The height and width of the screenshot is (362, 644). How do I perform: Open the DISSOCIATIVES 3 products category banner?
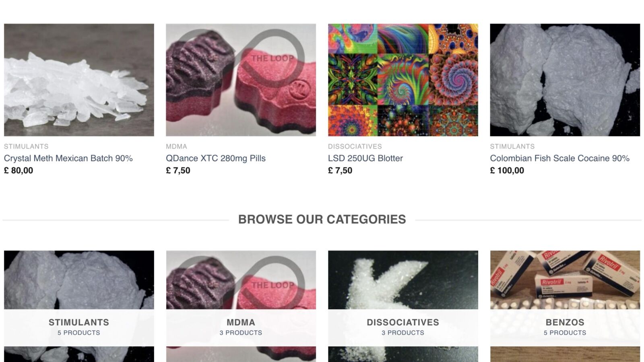click(403, 327)
